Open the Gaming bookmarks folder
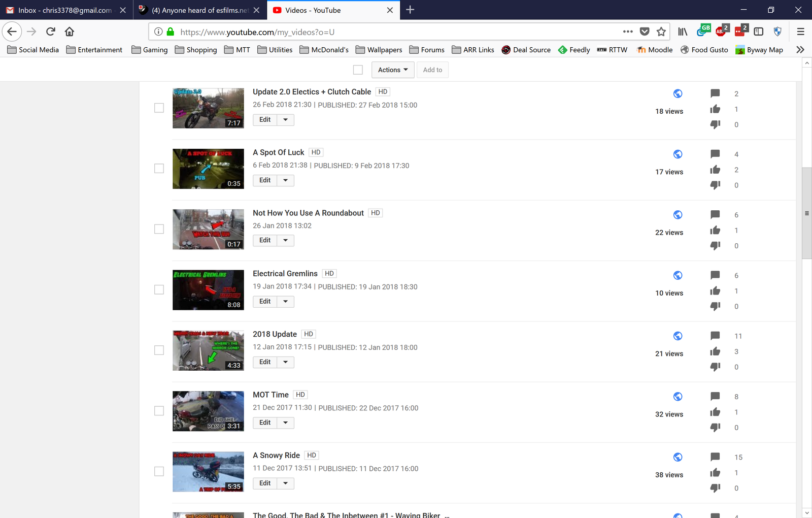812x518 pixels. (x=149, y=50)
